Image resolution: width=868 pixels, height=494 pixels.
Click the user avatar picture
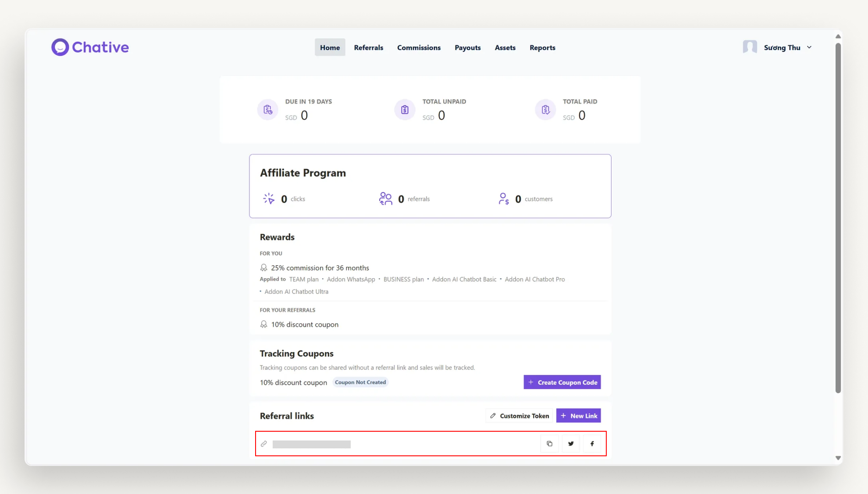(x=750, y=47)
